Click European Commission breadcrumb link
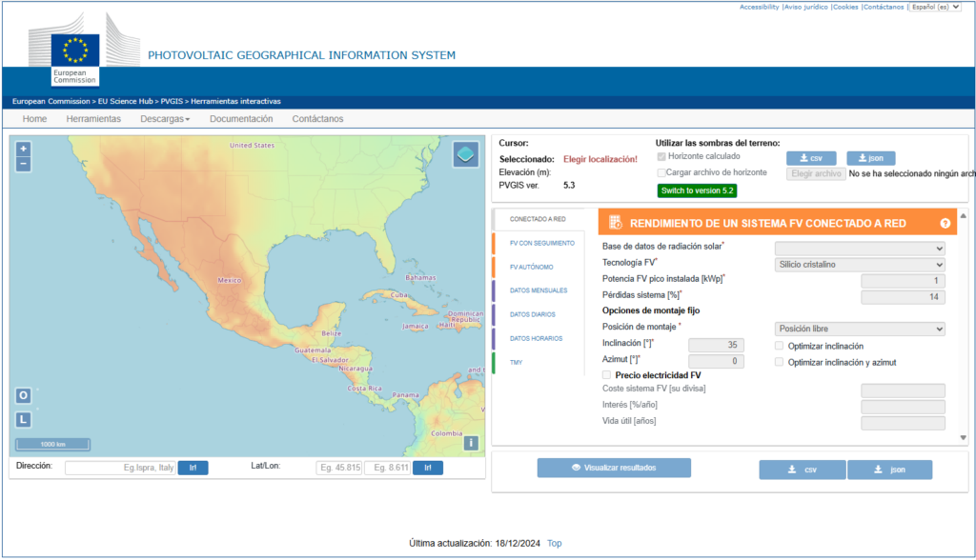The width and height of the screenshot is (976, 560). [x=51, y=101]
